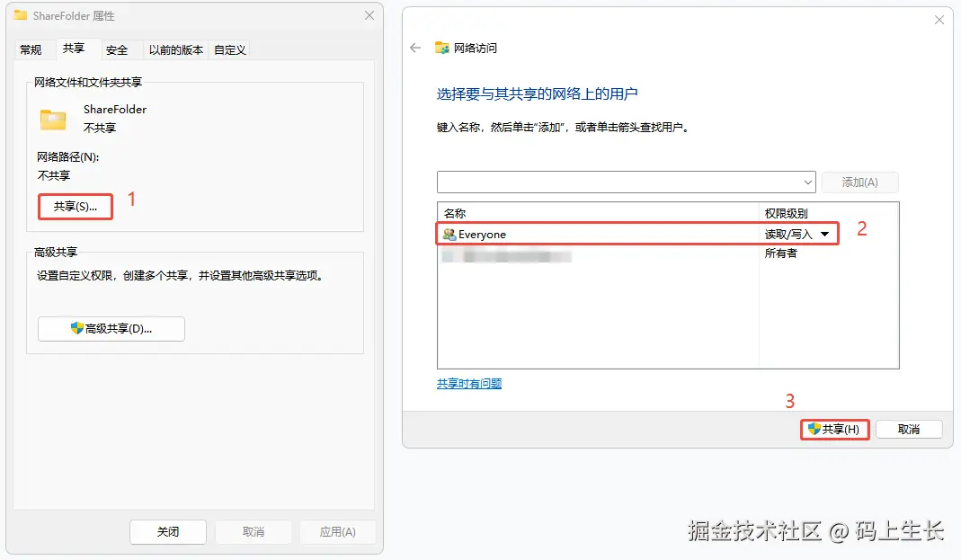Switch to the 常规 tab
Viewport: 961px width, 560px height.
(31, 50)
